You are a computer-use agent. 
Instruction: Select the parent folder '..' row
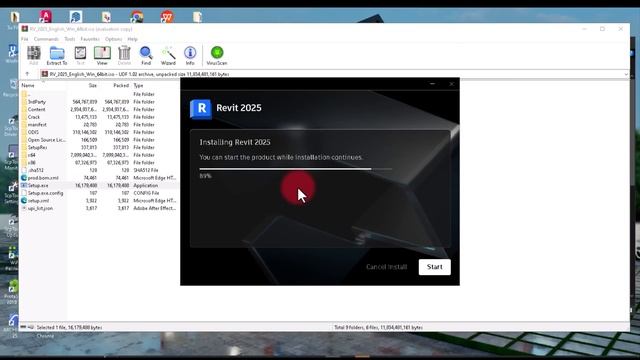tap(100, 94)
